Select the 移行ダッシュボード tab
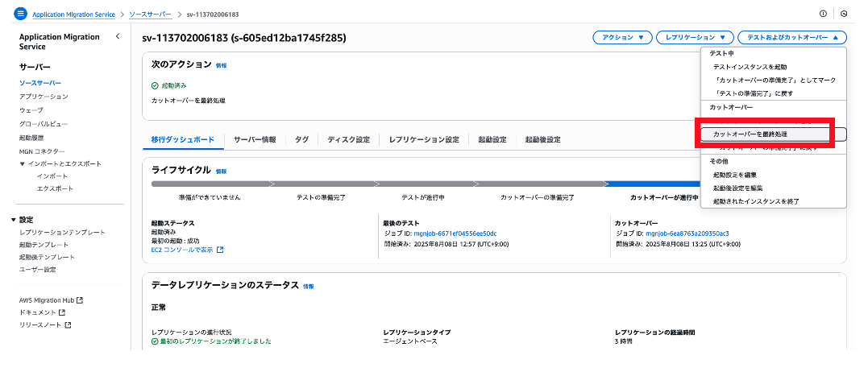The width and height of the screenshot is (868, 372). tap(183, 140)
